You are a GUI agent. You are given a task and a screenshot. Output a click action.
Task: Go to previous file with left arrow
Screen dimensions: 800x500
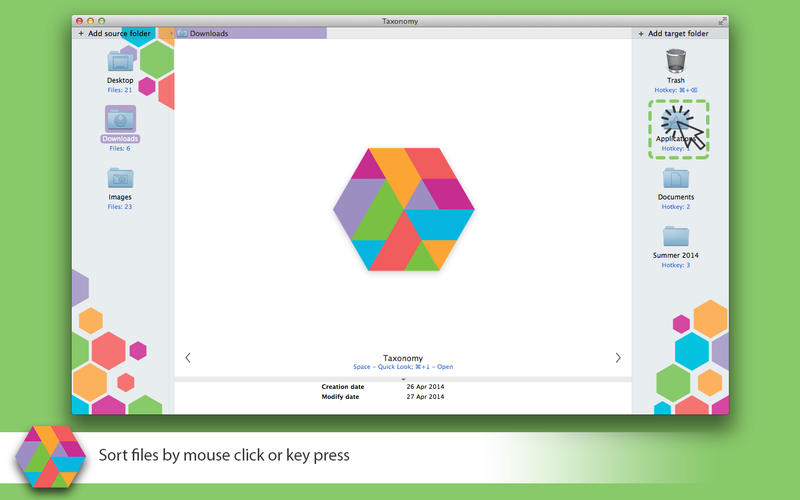point(188,358)
